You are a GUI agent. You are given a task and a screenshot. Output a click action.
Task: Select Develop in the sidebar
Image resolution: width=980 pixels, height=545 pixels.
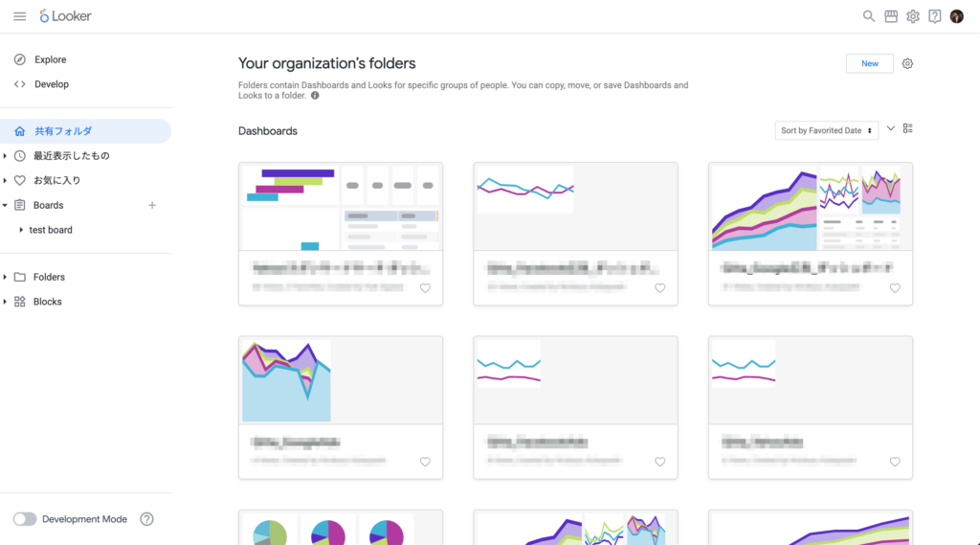[x=52, y=84]
